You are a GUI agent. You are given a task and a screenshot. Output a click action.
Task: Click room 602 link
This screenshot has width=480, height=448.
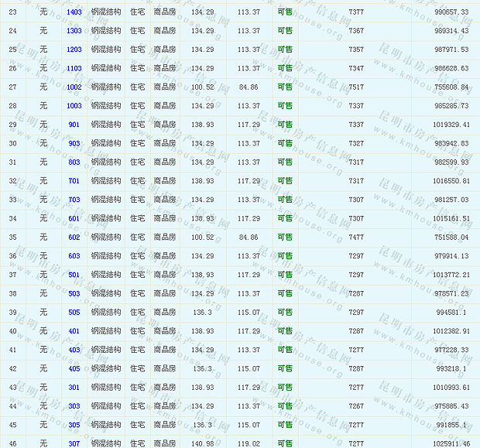coord(74,238)
